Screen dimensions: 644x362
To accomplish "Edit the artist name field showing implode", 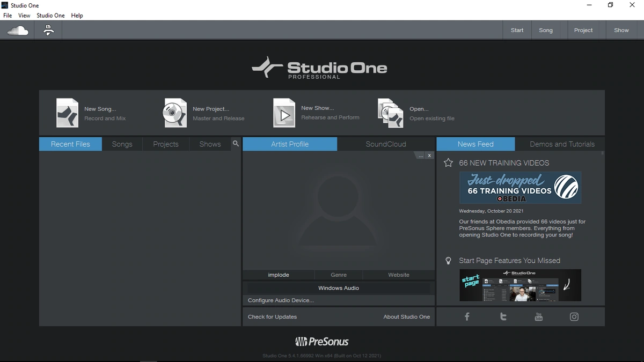I will 279,275.
